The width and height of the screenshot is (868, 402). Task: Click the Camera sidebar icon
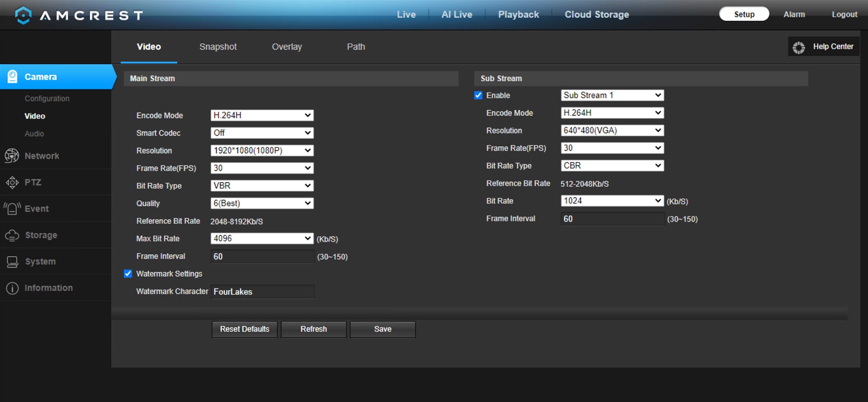click(13, 76)
